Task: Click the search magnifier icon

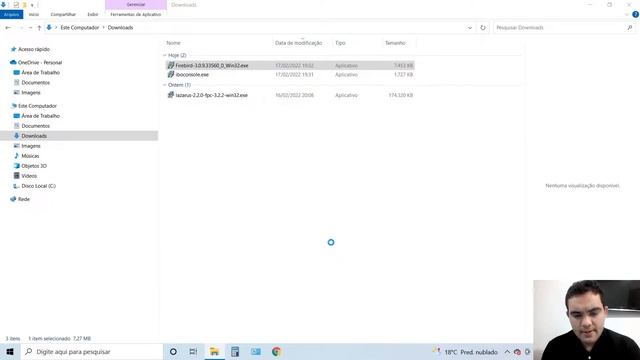Action: pos(630,28)
